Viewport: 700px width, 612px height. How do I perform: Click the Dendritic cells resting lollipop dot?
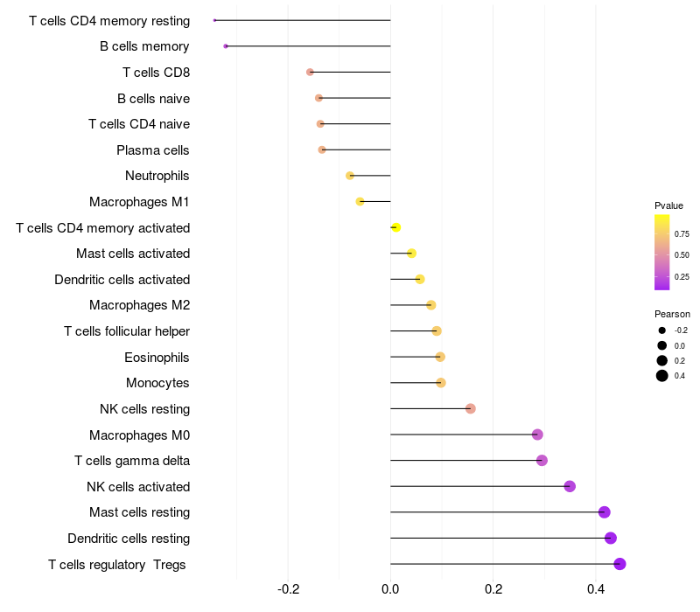tap(611, 538)
